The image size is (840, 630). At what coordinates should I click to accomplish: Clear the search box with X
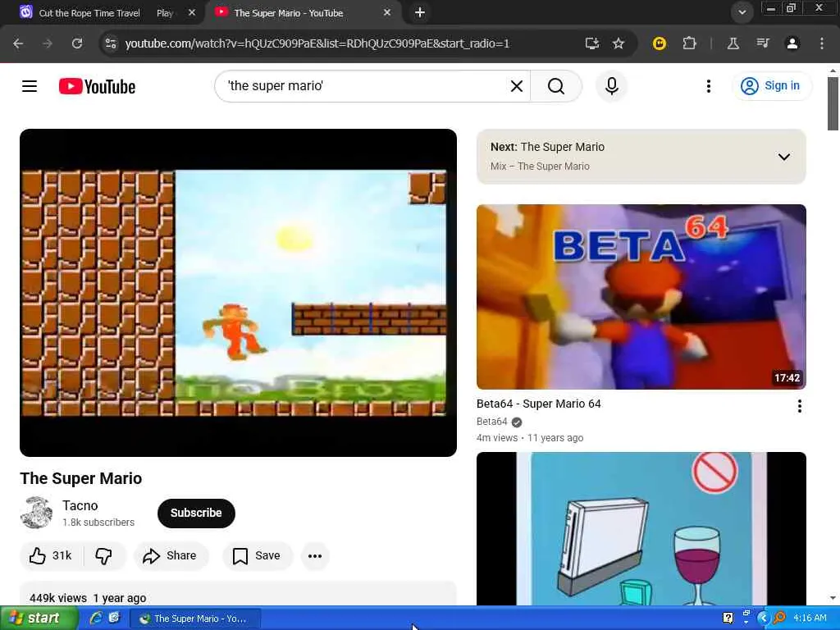tap(517, 85)
